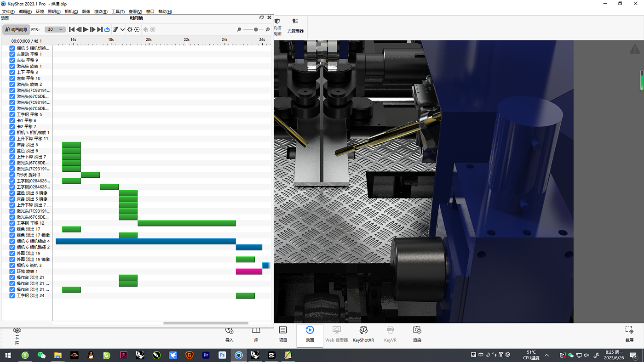
Task: Click the Screenshot (截屏) icon
Action: tap(629, 335)
